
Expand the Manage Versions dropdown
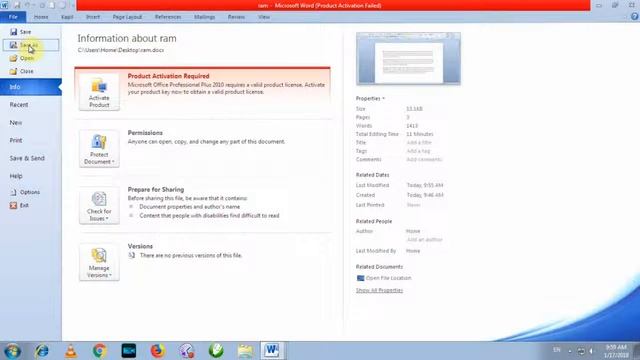[x=99, y=262]
